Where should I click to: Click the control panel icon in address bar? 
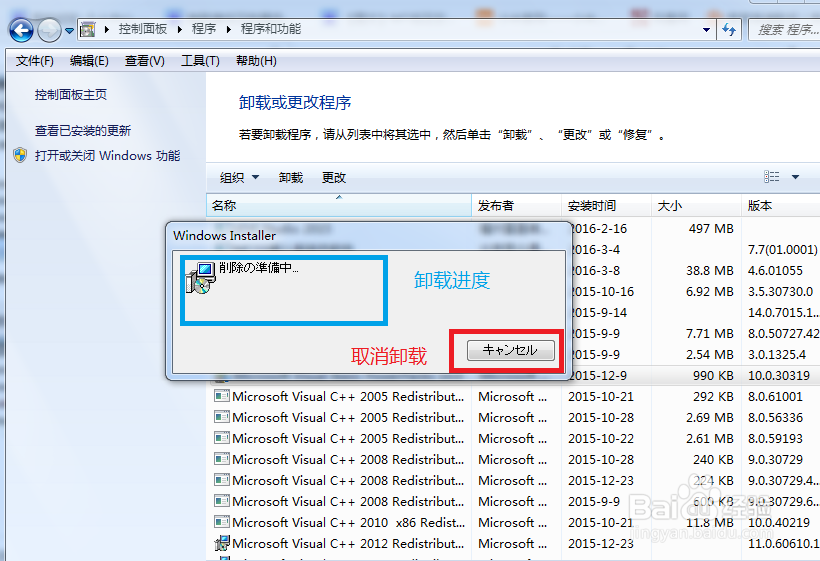tap(87, 29)
